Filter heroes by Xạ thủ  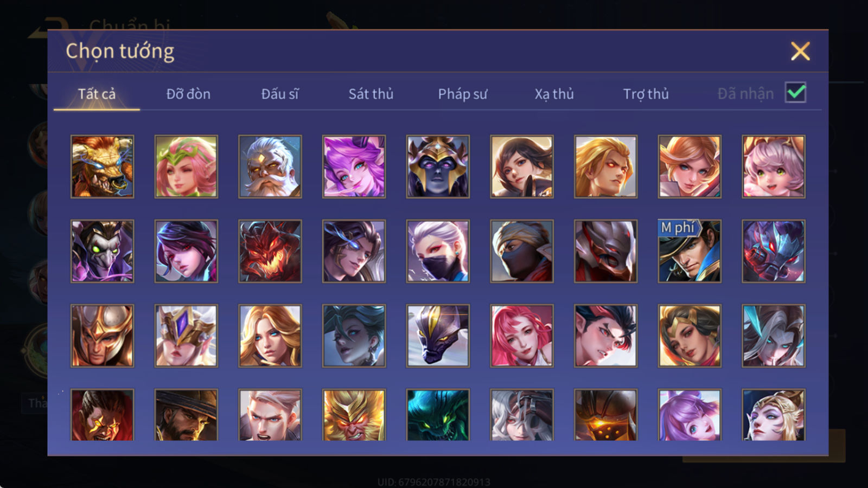point(554,94)
